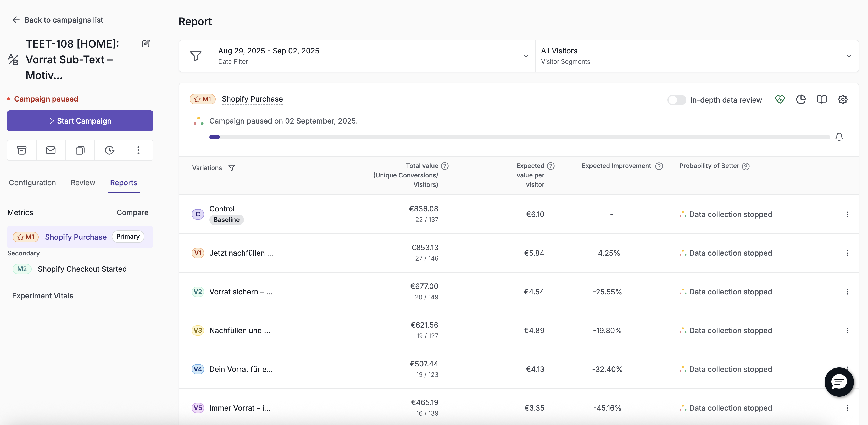This screenshot has height=425, width=868.
Task: Open the campaign schedule clock icon
Action: click(x=109, y=150)
